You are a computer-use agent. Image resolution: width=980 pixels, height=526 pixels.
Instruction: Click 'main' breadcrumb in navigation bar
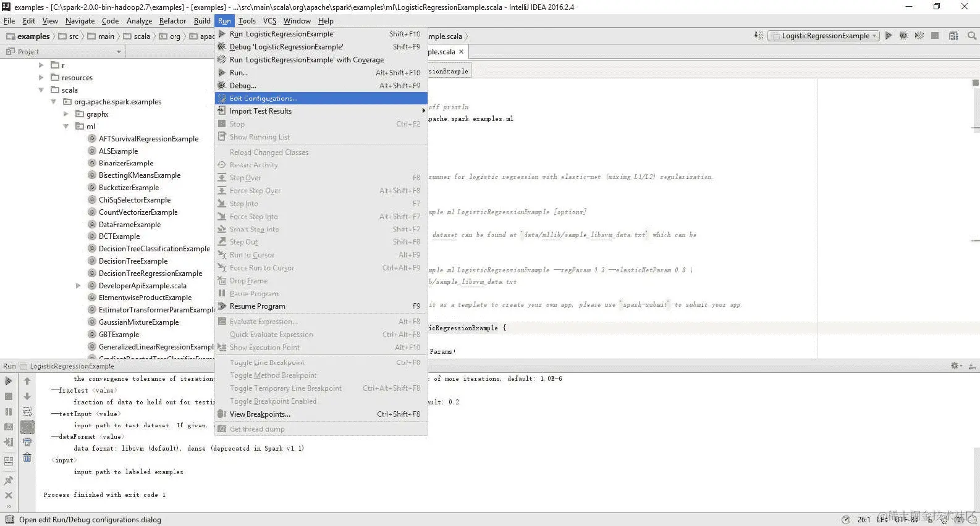point(101,36)
